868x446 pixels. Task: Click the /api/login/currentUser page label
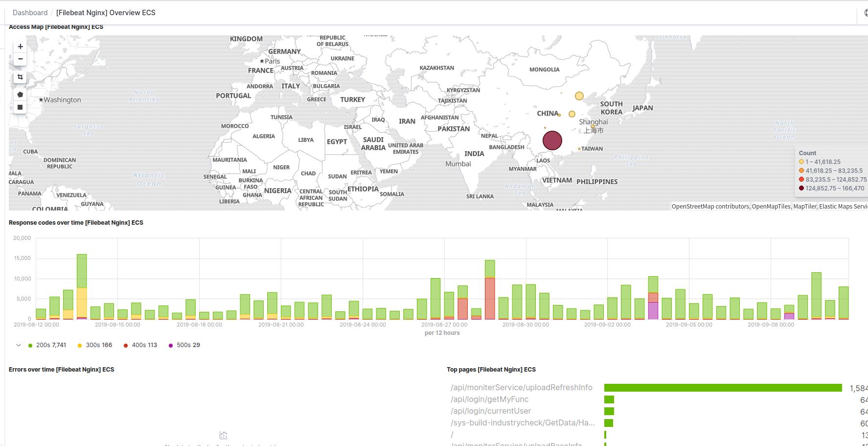point(491,411)
